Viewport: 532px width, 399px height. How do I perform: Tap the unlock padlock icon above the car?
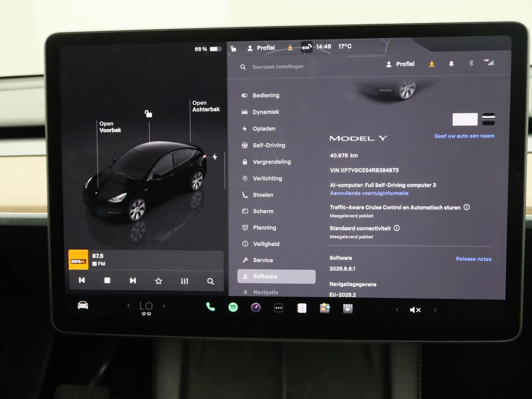click(x=149, y=114)
